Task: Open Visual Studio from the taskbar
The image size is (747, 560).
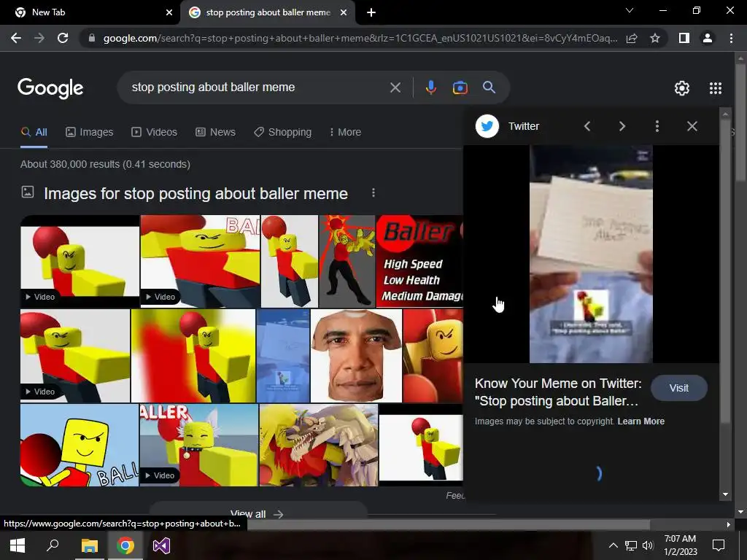Action: [x=161, y=545]
